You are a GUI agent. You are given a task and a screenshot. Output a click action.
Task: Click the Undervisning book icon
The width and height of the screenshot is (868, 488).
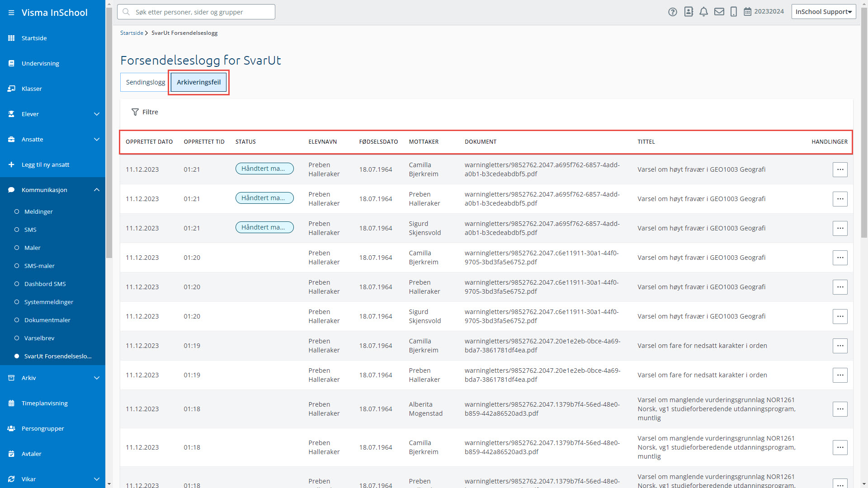pyautogui.click(x=11, y=63)
